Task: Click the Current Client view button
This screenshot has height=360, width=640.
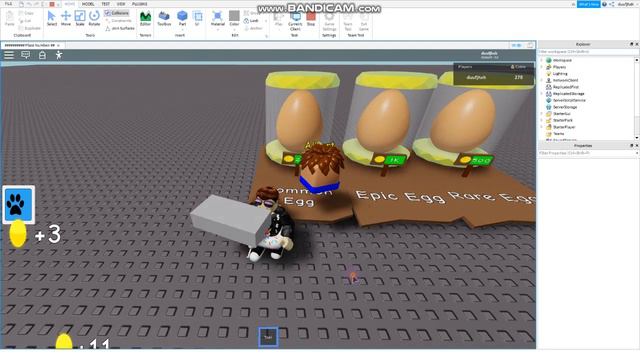Action: [295, 20]
